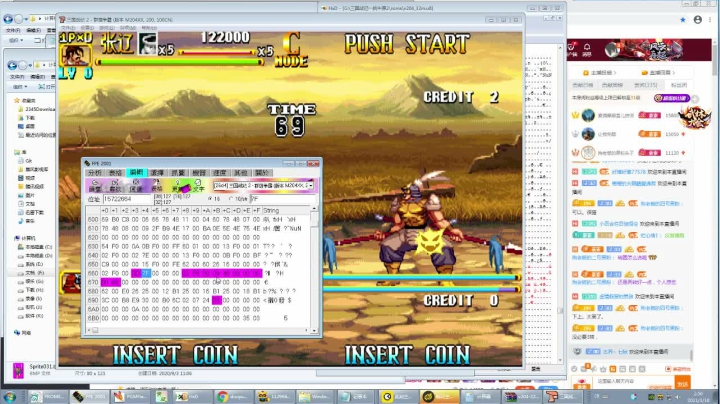Image resolution: width=720 pixels, height=404 pixels.
Task: Switch to the PROME taskbar item
Action: [48, 397]
